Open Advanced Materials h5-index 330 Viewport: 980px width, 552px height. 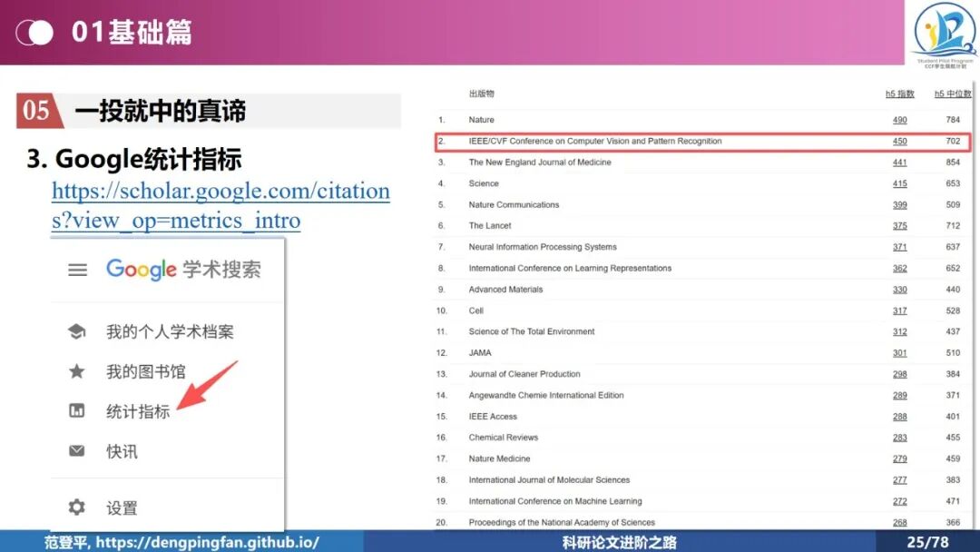(x=899, y=290)
